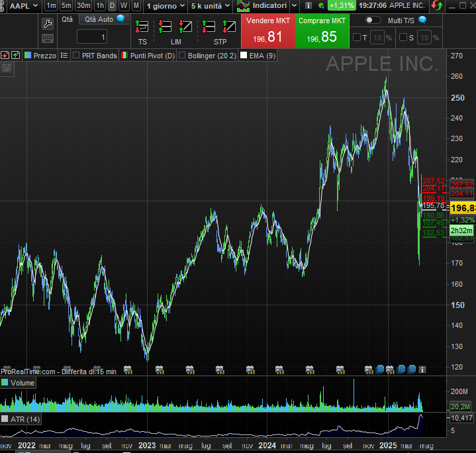Expand the 5 k unità dropdown

210,5
